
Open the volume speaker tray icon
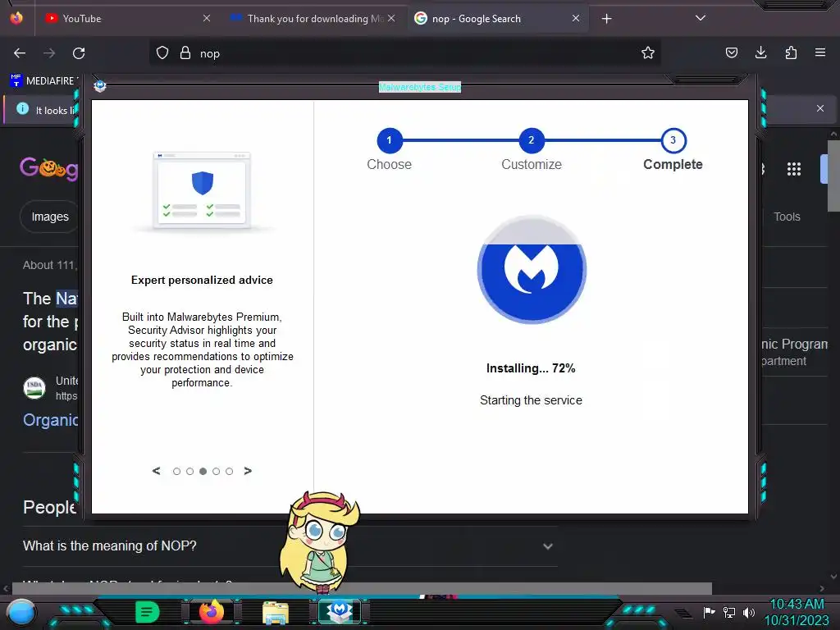coord(749,612)
